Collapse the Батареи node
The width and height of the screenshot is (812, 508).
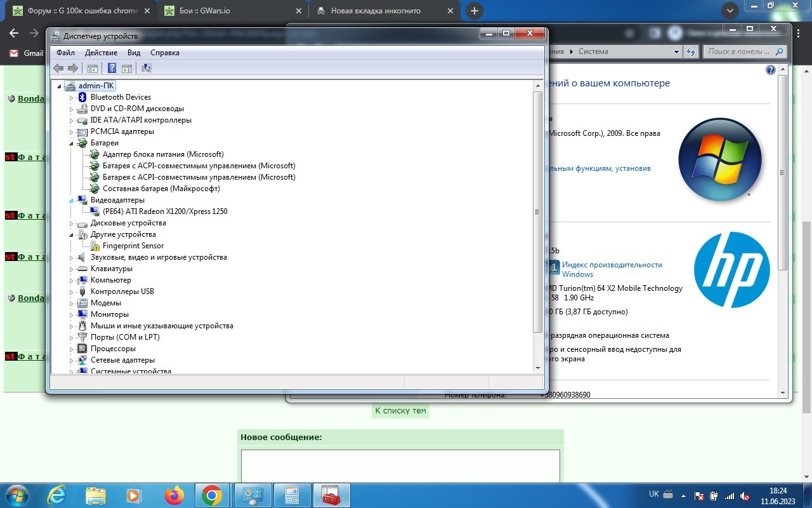coord(72,143)
